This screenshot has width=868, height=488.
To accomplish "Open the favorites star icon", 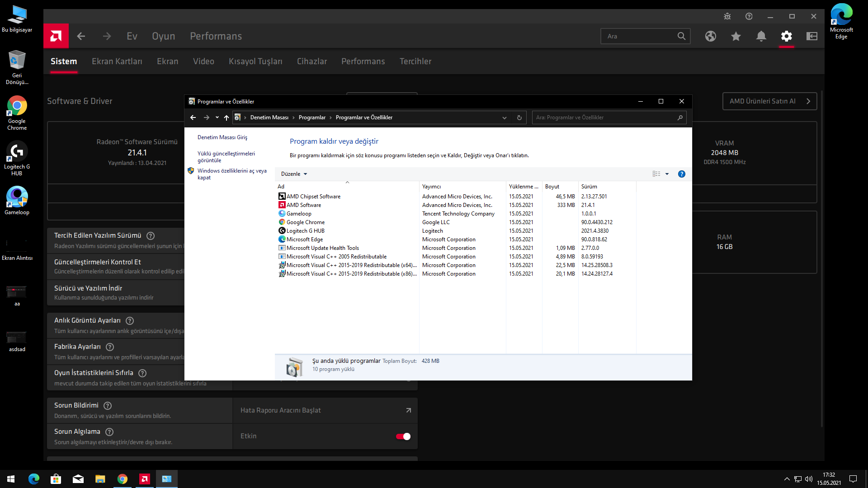I will [x=736, y=36].
